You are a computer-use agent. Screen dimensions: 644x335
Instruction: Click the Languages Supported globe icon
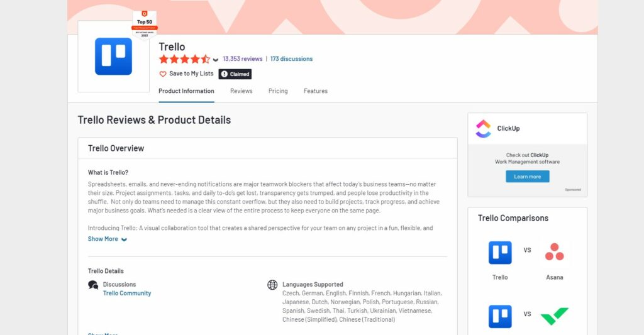point(272,285)
